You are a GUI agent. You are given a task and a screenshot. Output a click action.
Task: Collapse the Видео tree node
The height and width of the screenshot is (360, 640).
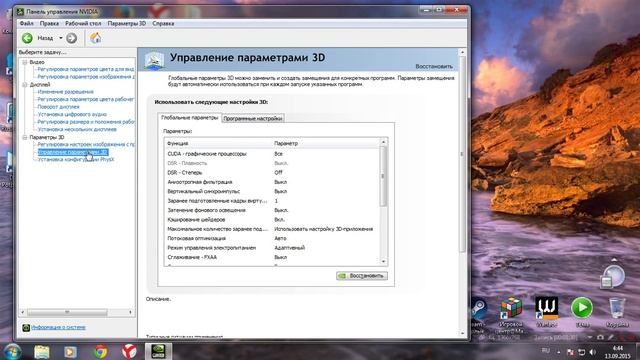pos(24,62)
